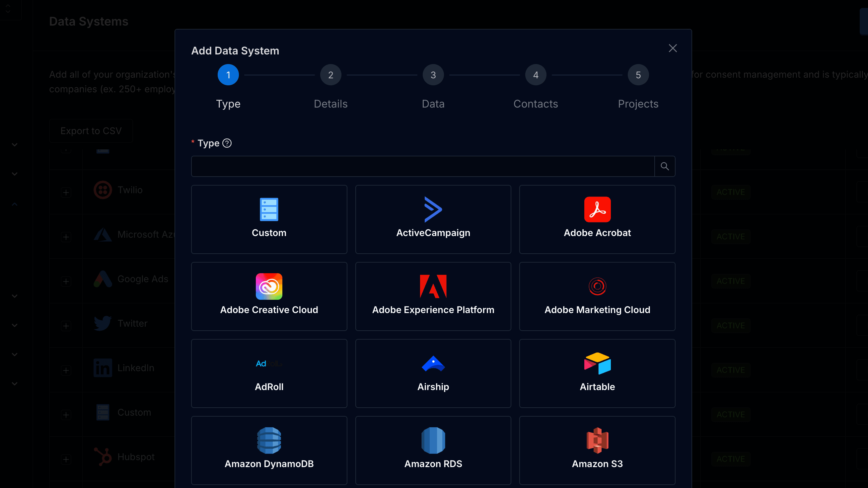Viewport: 868px width, 488px height.
Task: Choose Adobe Acrobat as the system type
Action: (x=597, y=219)
